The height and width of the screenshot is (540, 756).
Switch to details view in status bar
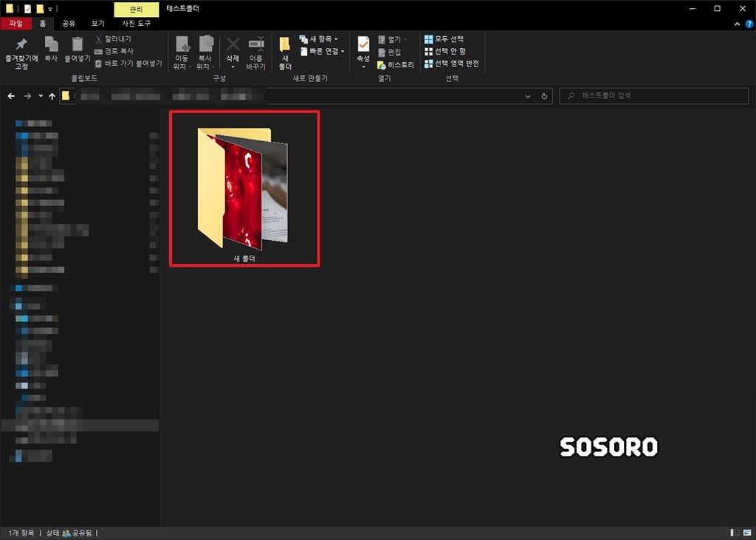pos(735,533)
